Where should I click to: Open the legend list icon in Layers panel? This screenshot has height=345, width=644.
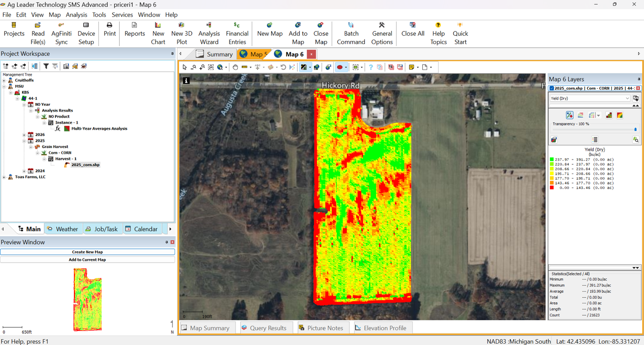595,140
